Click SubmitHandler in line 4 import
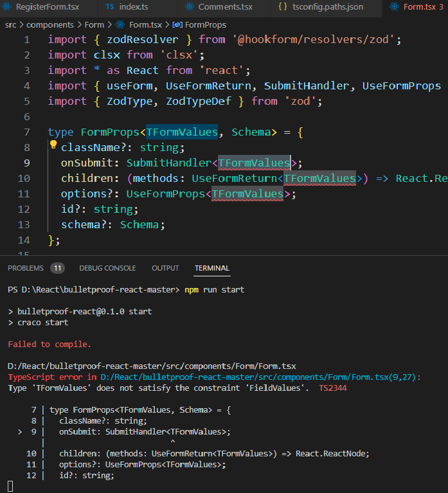 coord(307,86)
